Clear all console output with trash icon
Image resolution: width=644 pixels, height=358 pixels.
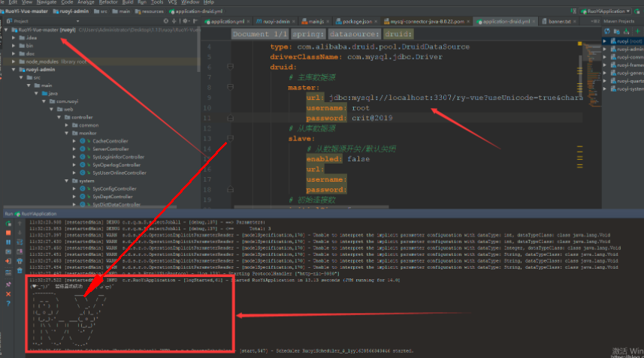20,271
